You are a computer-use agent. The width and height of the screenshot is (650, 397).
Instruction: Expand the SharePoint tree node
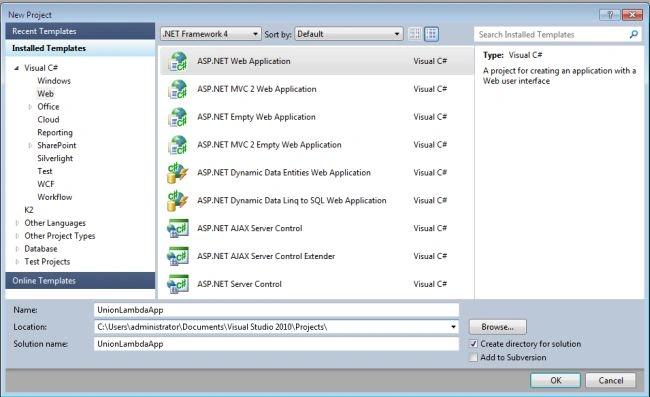click(x=30, y=145)
